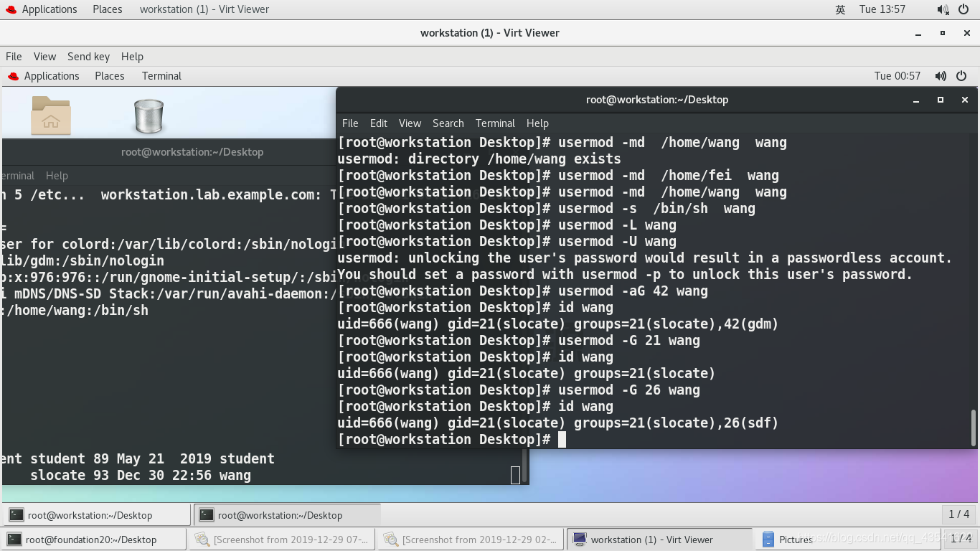Click background line 'slocate 93 Dec 30 22:56 wang'
The width and height of the screenshot is (980, 551).
tap(141, 476)
